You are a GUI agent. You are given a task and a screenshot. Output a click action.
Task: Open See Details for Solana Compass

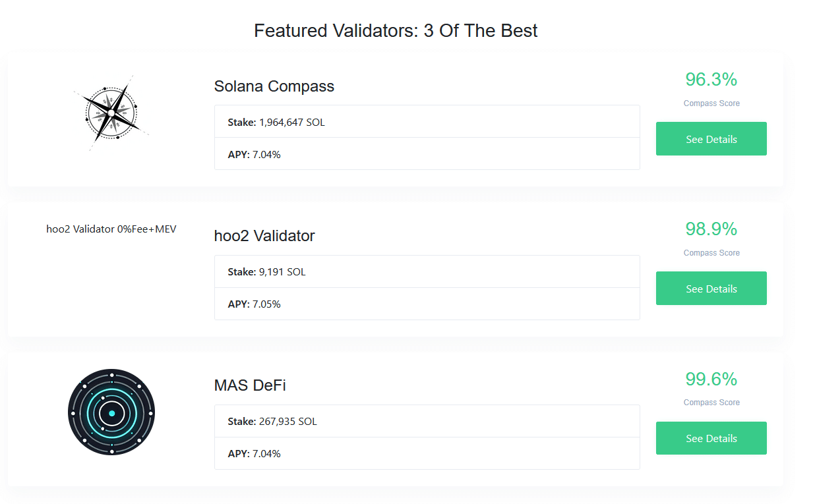pyautogui.click(x=711, y=139)
